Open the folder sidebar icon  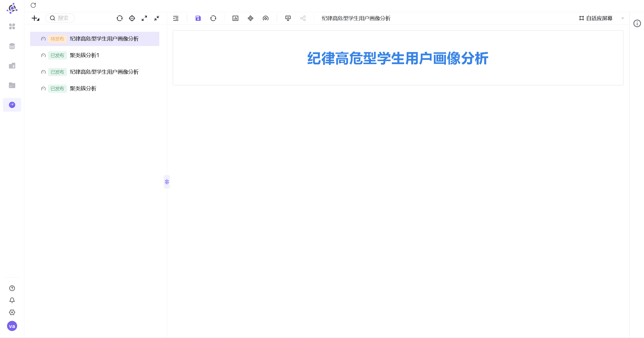(12, 85)
